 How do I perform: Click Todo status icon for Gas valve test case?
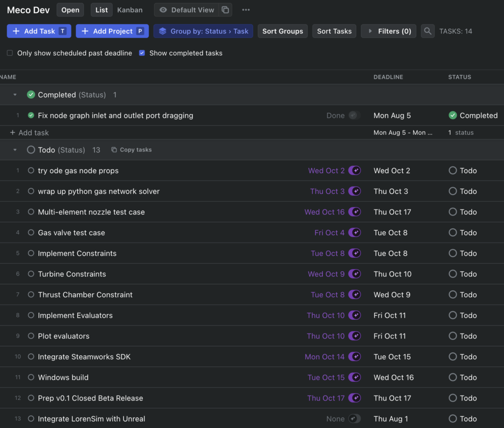453,233
